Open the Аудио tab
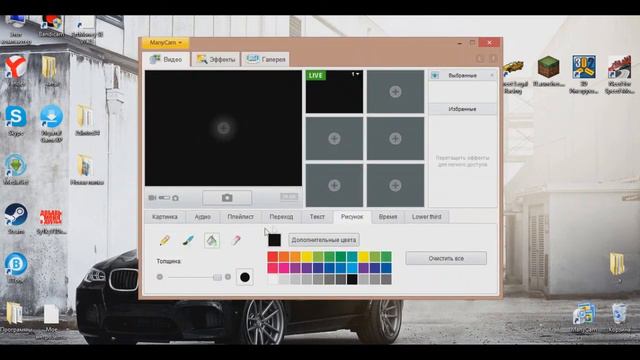Viewport: 640px width, 360px height. tap(202, 217)
